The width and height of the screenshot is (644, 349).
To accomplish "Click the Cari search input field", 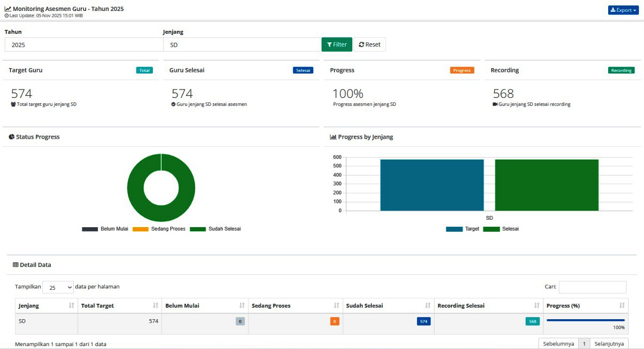I will (x=592, y=287).
